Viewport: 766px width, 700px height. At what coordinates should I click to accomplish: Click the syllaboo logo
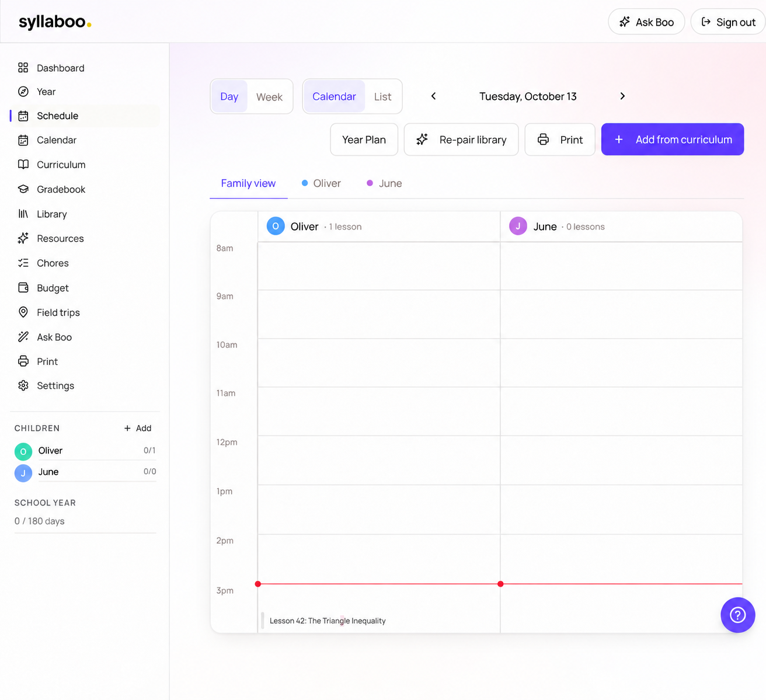[x=55, y=22]
